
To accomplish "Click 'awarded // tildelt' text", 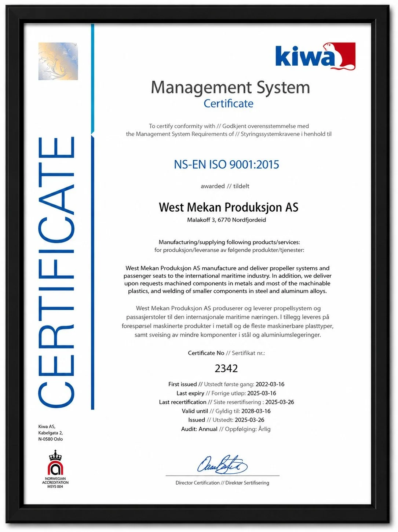I will 225,186.
